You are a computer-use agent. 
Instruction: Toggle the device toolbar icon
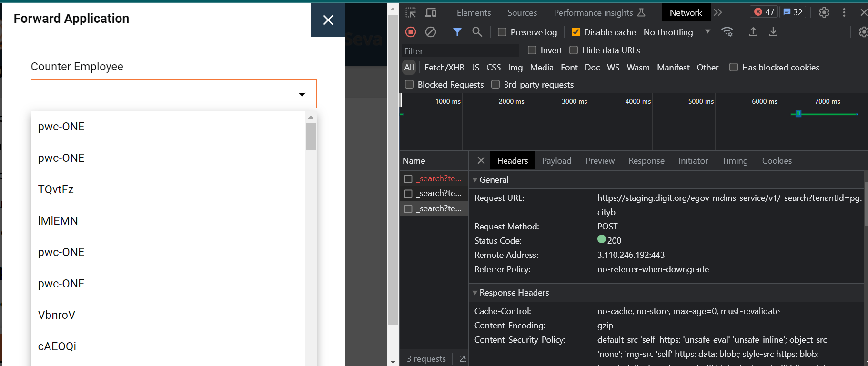coord(431,13)
